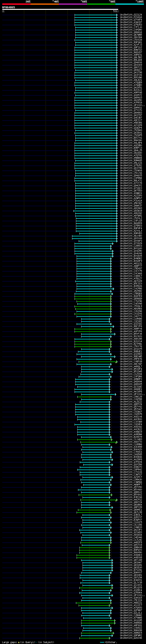Select the UniRef100_A8MDC5 label
Viewport: 146px width, 644px height.
click(131, 633)
